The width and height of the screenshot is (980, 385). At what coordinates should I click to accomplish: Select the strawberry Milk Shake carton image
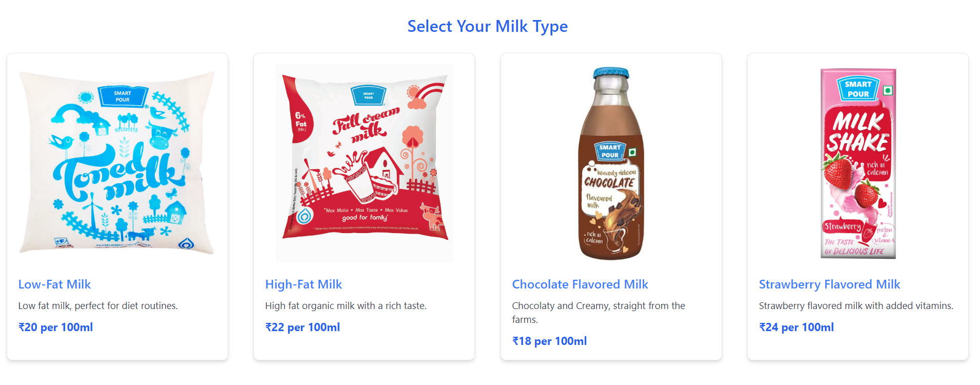[858, 163]
